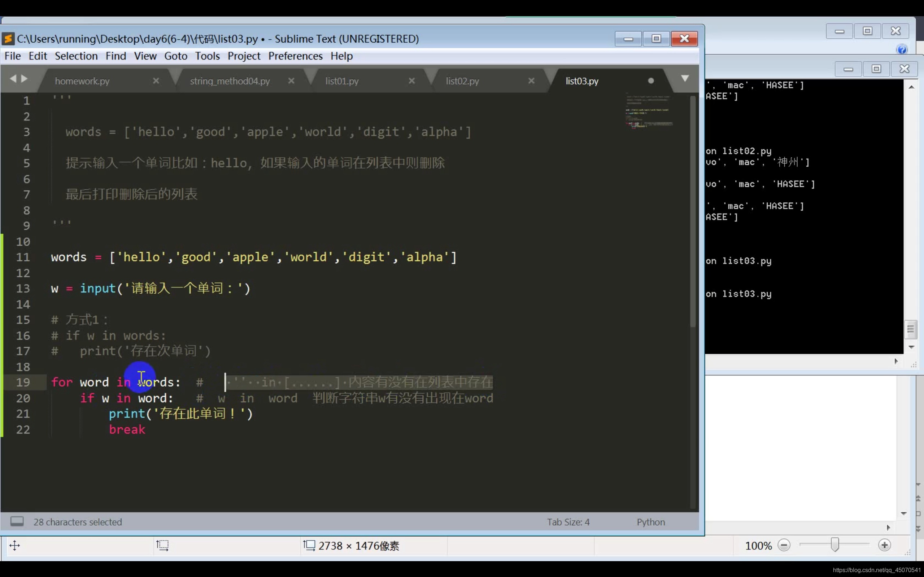Click the crosshair move icon
924x577 pixels.
(x=14, y=545)
